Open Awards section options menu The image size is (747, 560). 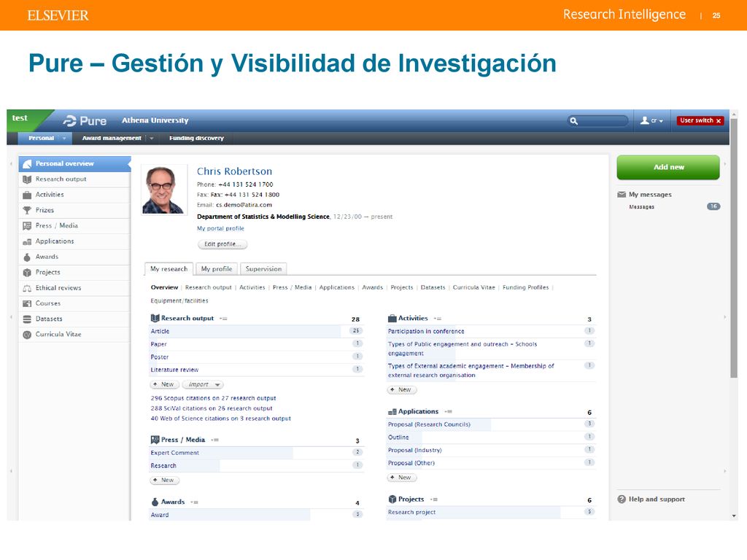pos(194,502)
